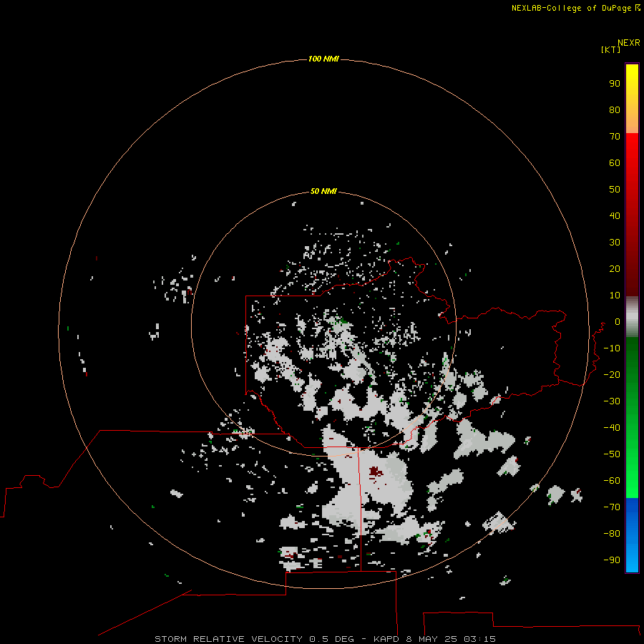Viewport: 644px width, 644px height.
Task: Click the 80 tick label on scale
Action: click(615, 110)
